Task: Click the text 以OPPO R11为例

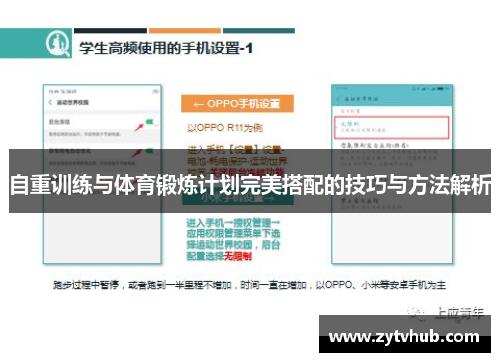Action: pyautogui.click(x=225, y=128)
